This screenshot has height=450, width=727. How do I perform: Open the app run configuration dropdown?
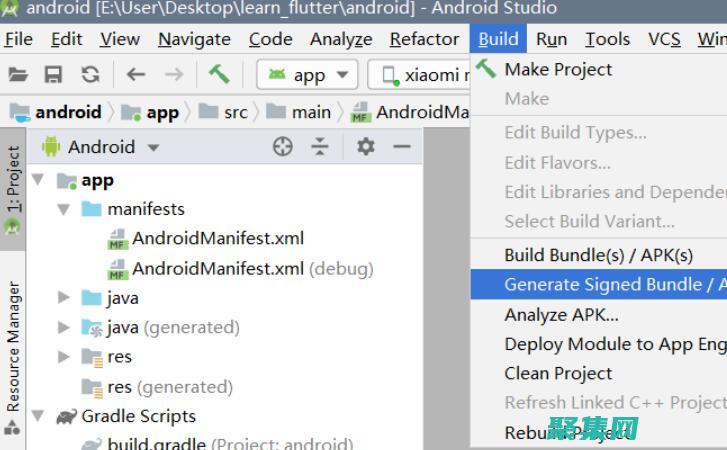click(307, 75)
